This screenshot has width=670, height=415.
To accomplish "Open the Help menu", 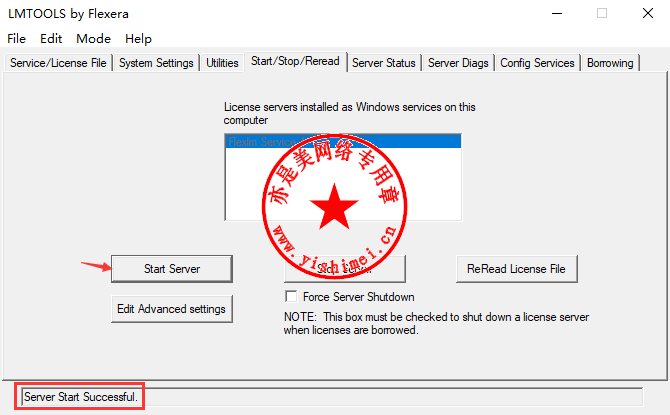I will pyautogui.click(x=138, y=38).
